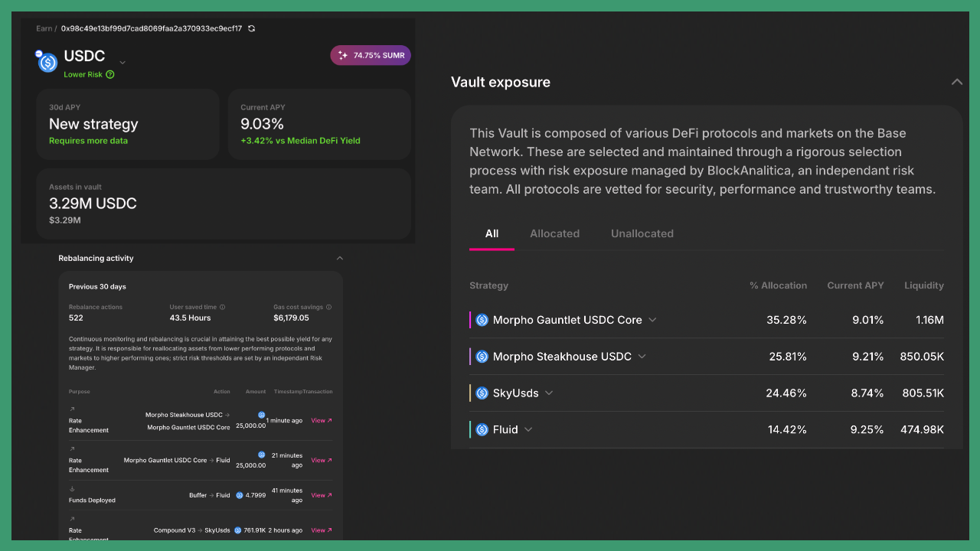Collapse the Rebalancing activity section
The image size is (980, 551).
[x=340, y=258]
